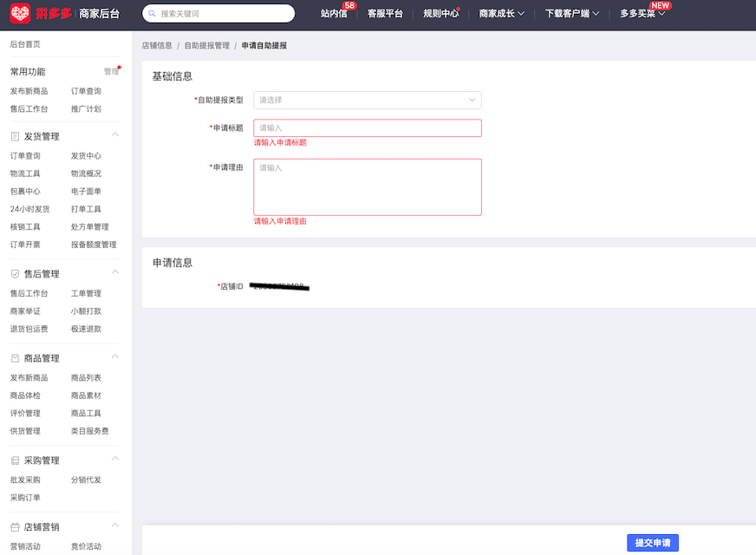This screenshot has width=756, height=555.
Task: Open 商品工具 in sidebar
Action: [86, 414]
